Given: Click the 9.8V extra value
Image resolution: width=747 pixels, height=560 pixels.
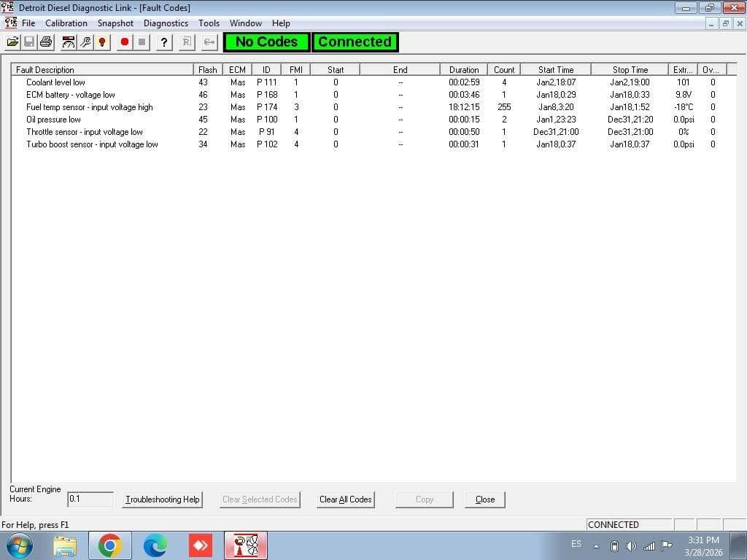Looking at the screenshot, I should (x=683, y=95).
